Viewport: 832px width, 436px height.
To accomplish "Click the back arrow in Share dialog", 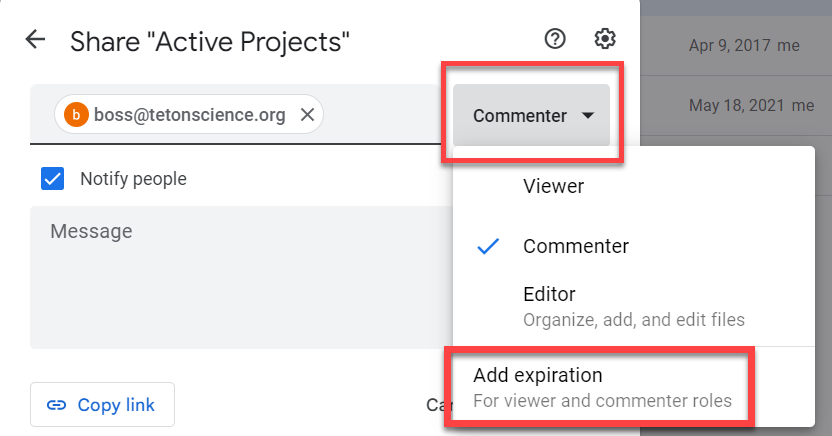I will point(36,40).
